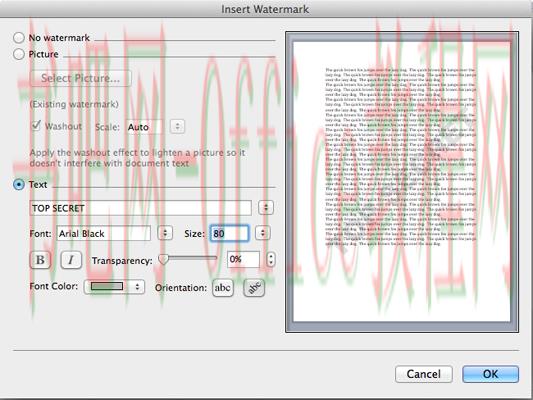Confirm with the OK button

[491, 374]
